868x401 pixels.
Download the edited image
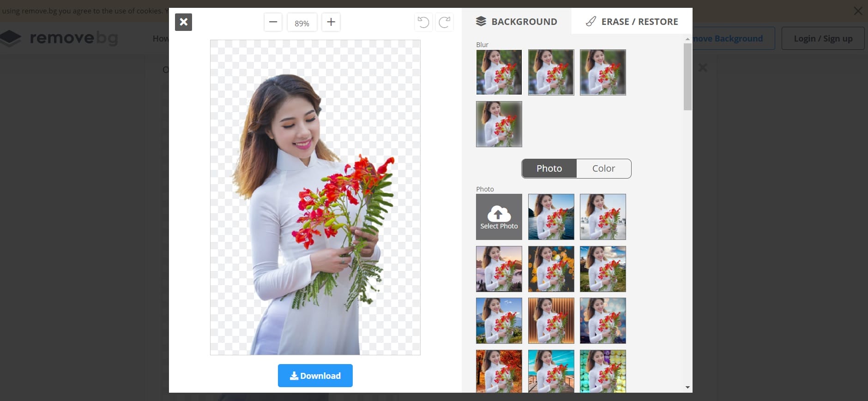point(315,376)
